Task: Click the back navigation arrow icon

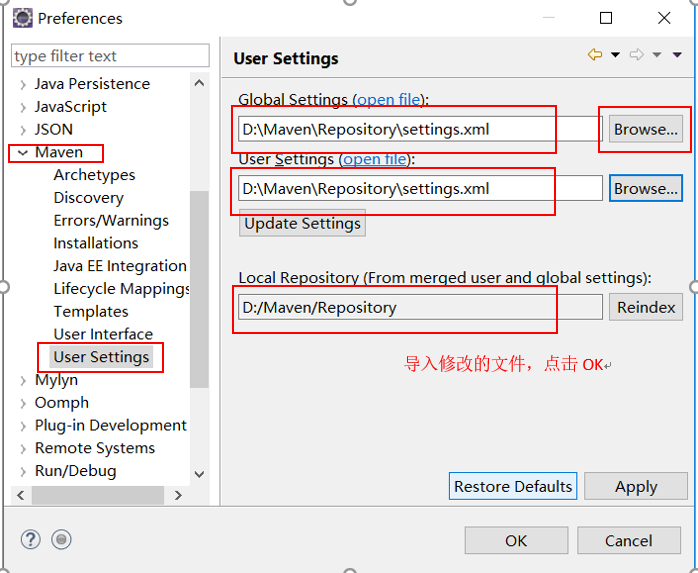Action: pos(595,55)
